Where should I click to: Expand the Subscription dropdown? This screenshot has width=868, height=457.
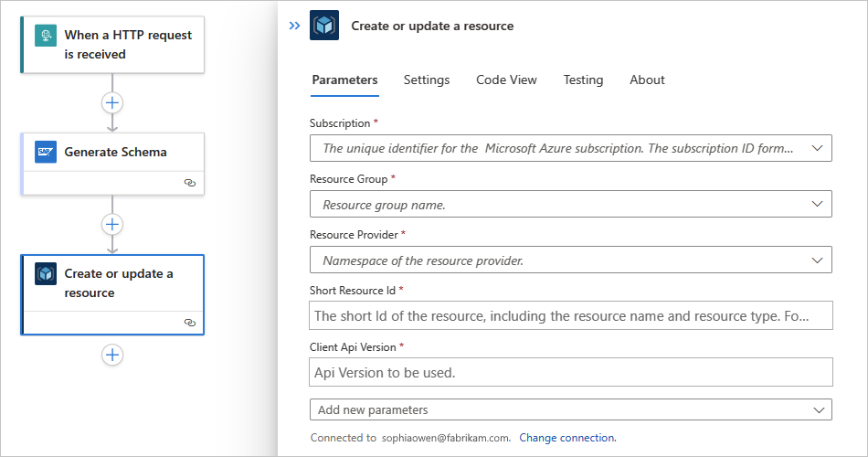[817, 148]
